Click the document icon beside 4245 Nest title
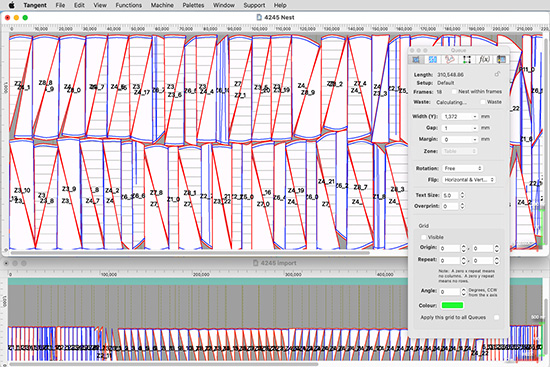This screenshot has height=367, width=550. (x=259, y=17)
